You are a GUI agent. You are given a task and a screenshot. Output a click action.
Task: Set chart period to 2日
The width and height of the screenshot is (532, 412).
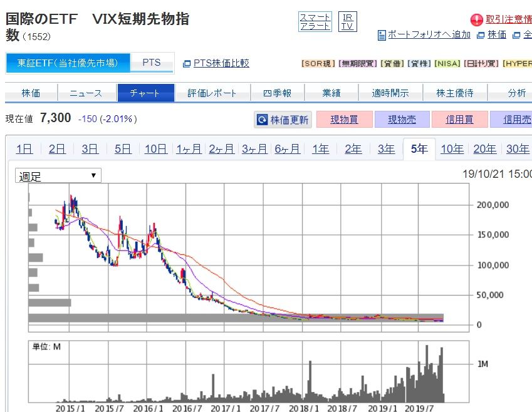pyautogui.click(x=57, y=149)
